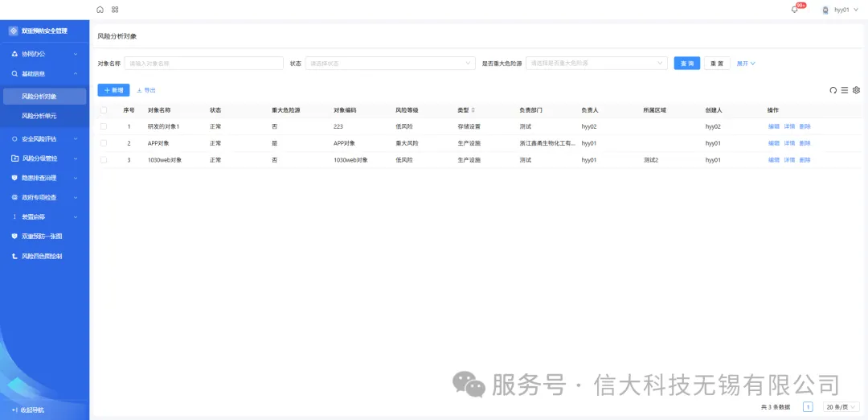The image size is (868, 420).
Task: Click the 协同办公 menu icon
Action: tap(14, 54)
